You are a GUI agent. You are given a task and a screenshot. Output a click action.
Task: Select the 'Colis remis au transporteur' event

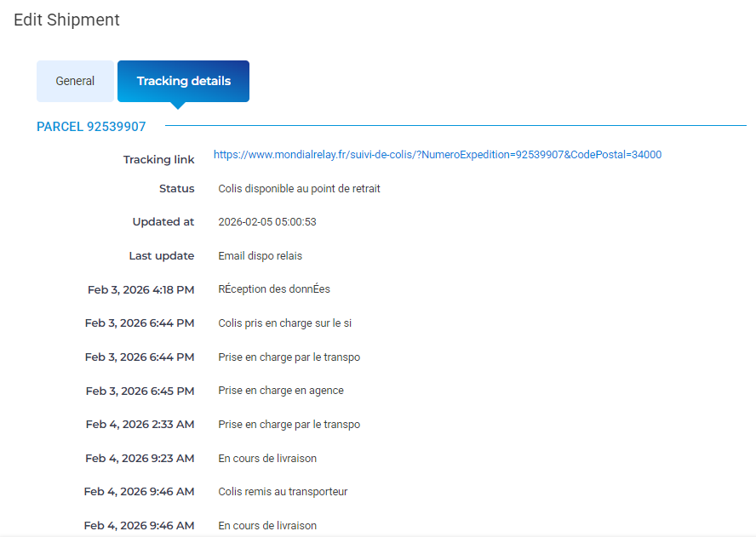tap(283, 492)
